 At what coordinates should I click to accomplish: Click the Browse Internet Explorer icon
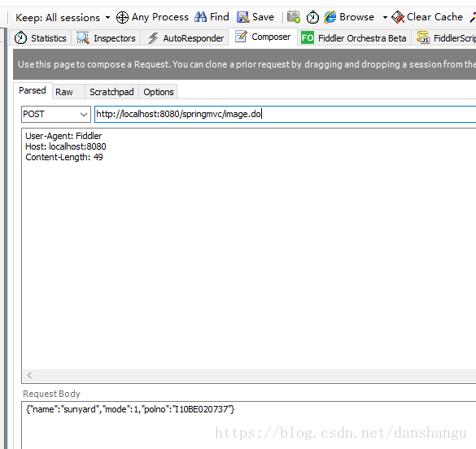click(x=330, y=17)
